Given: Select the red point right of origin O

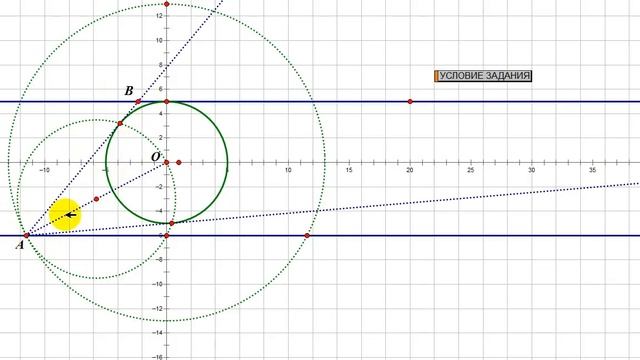Looking at the screenshot, I should tap(179, 162).
